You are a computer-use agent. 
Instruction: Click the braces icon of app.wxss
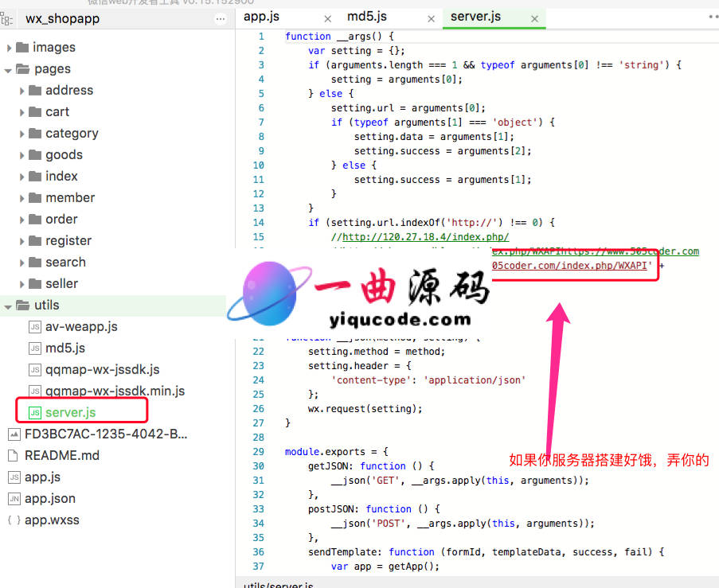click(14, 520)
